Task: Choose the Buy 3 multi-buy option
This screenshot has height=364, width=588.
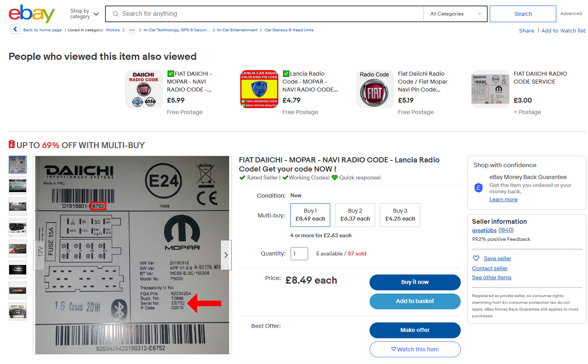Action: pyautogui.click(x=400, y=215)
